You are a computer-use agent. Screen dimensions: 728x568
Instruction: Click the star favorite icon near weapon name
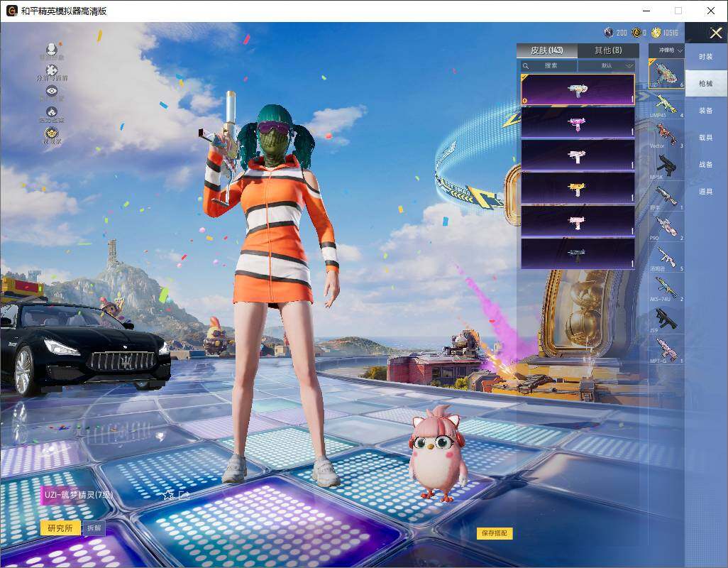pyautogui.click(x=168, y=495)
